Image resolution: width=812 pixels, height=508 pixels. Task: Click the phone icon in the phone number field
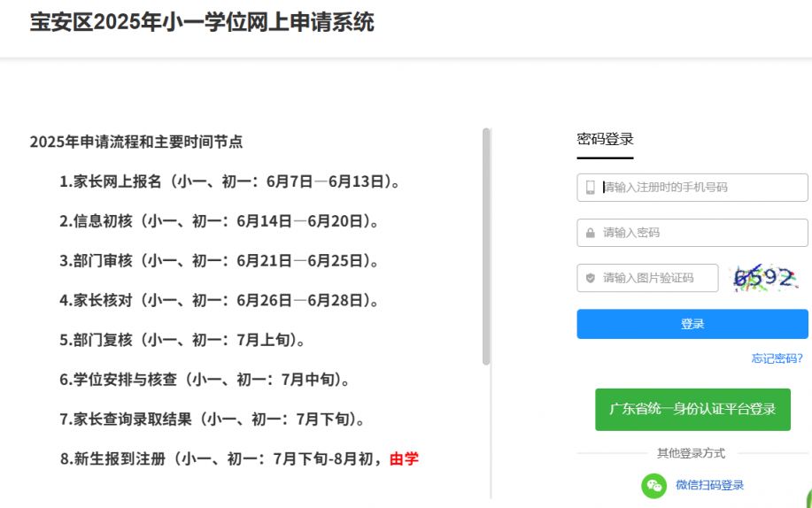click(x=590, y=188)
